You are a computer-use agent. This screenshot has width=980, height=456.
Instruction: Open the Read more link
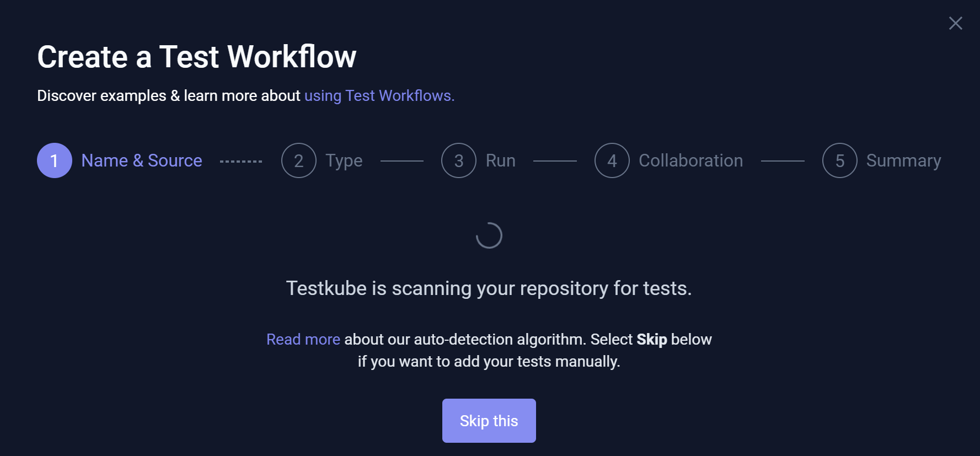coord(303,339)
